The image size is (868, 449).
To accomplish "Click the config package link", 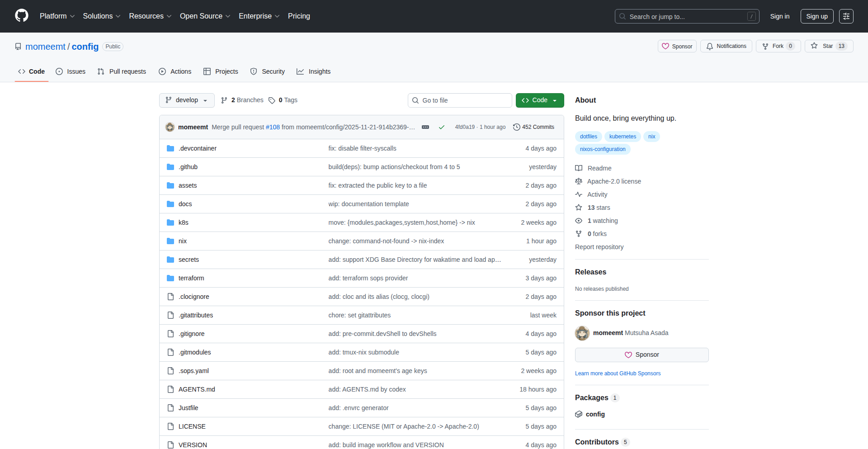I will click(x=595, y=414).
